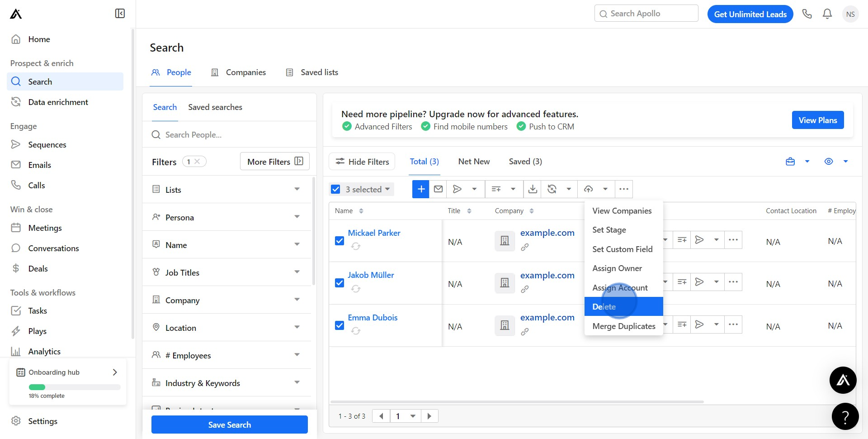Open the help question mark button
Screen dimensions: 868x439
845,416
